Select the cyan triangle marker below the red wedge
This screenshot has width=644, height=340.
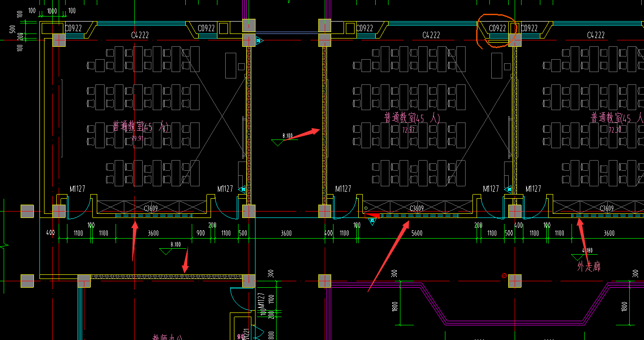(x=372, y=222)
